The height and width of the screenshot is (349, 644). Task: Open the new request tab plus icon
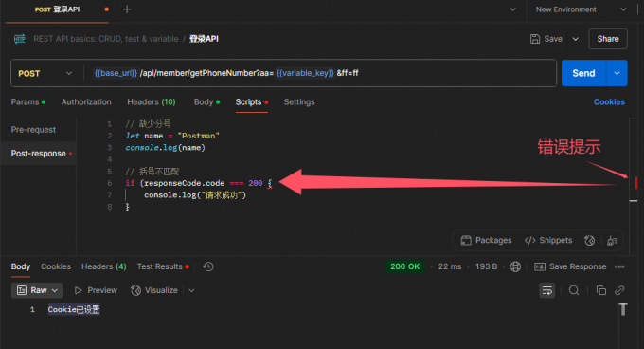(127, 9)
